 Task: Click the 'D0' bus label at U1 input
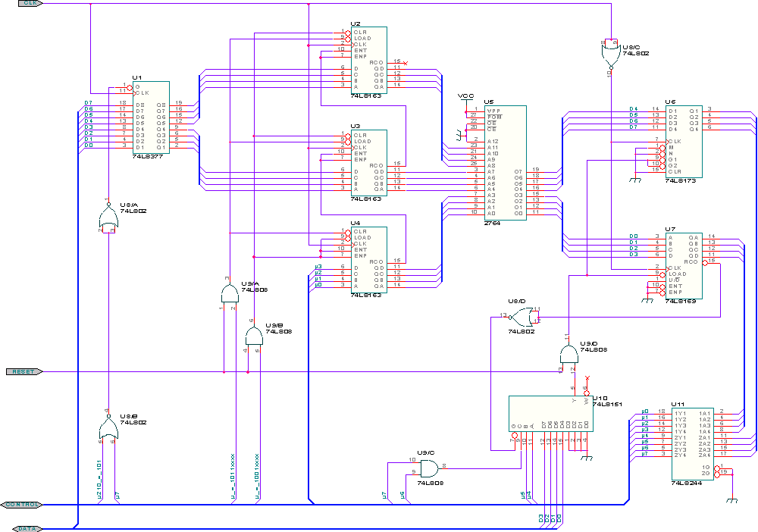[88, 145]
